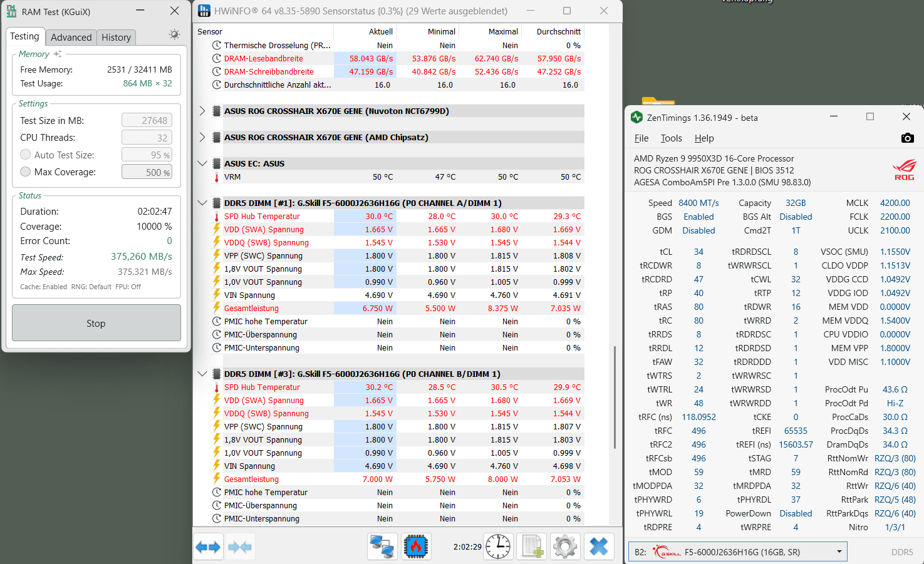Expand the AMD Chipsatz sensor group
Screen dimensions: 924x564
(202, 137)
